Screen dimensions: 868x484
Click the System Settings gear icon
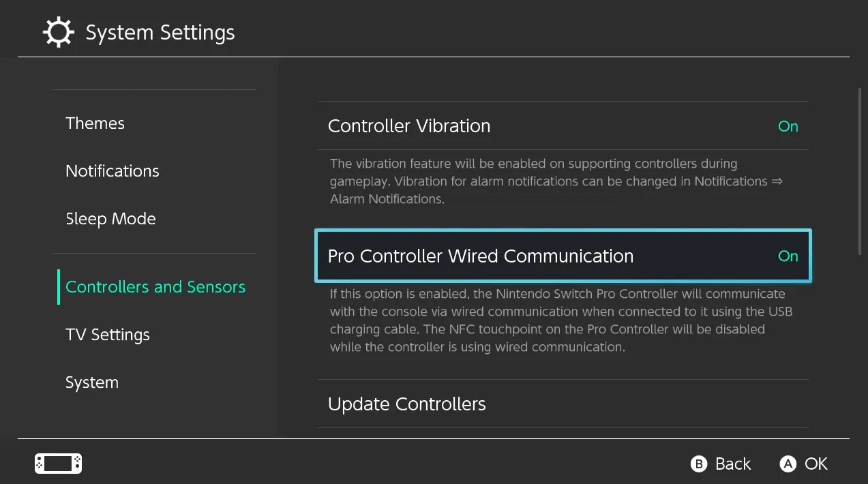pyautogui.click(x=58, y=31)
